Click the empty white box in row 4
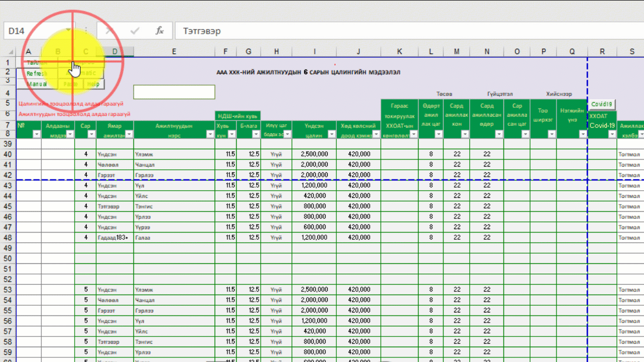This screenshot has width=644, height=362. [x=174, y=92]
